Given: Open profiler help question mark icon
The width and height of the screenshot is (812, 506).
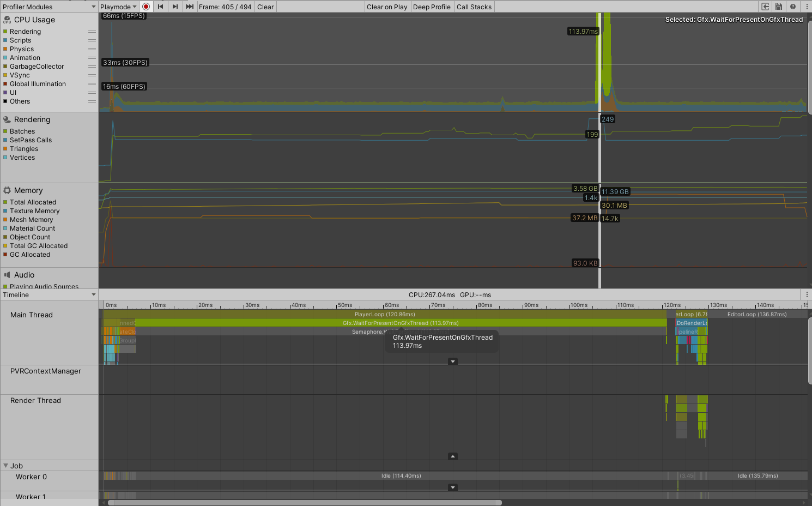Looking at the screenshot, I should coord(793,7).
